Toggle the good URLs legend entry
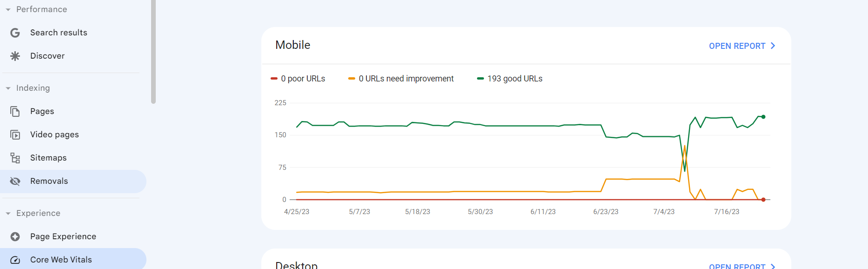The height and width of the screenshot is (269, 868). (x=509, y=78)
